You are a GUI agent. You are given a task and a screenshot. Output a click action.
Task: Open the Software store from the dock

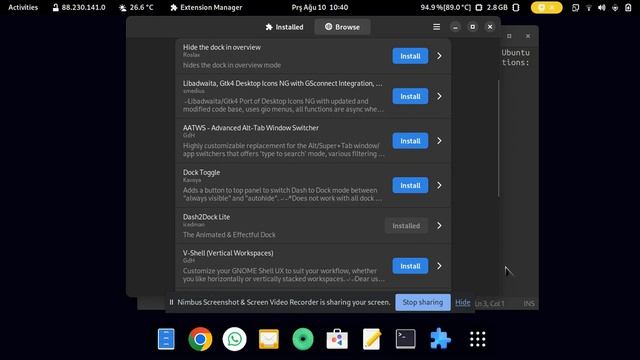pyautogui.click(x=337, y=339)
